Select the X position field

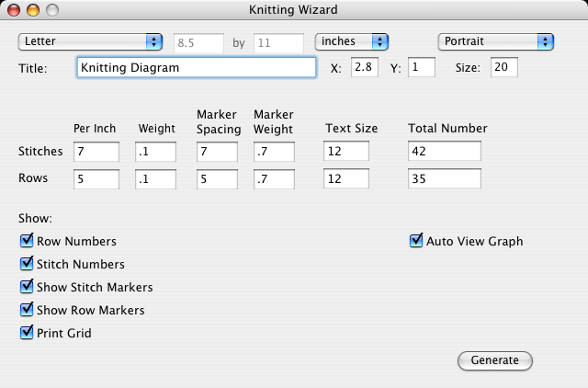[364, 68]
